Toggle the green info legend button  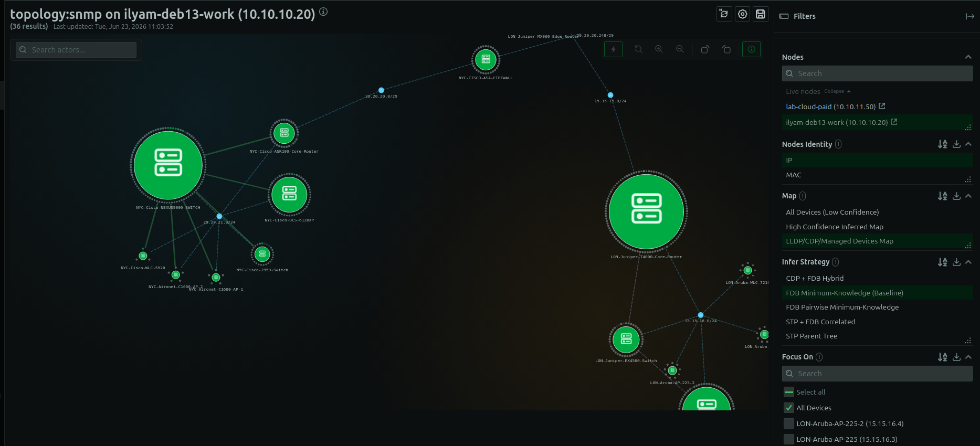tap(751, 49)
